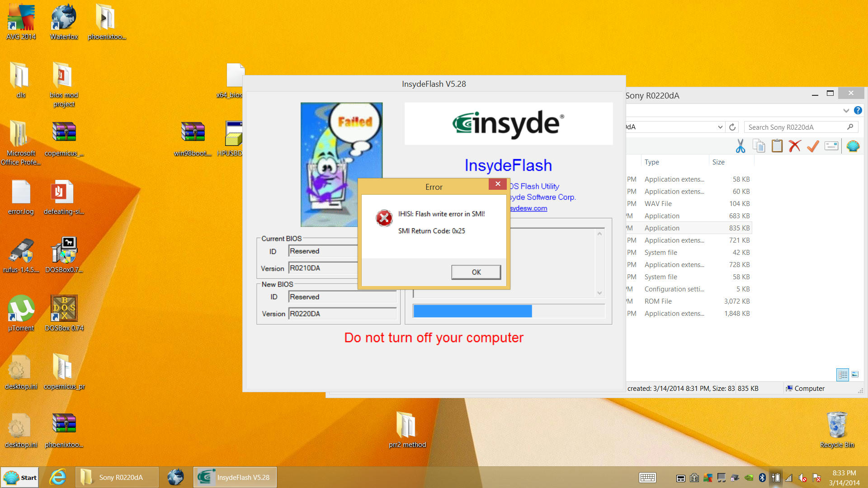The image size is (868, 488).
Task: Open Internet Explorer from the taskbar
Action: (x=57, y=478)
